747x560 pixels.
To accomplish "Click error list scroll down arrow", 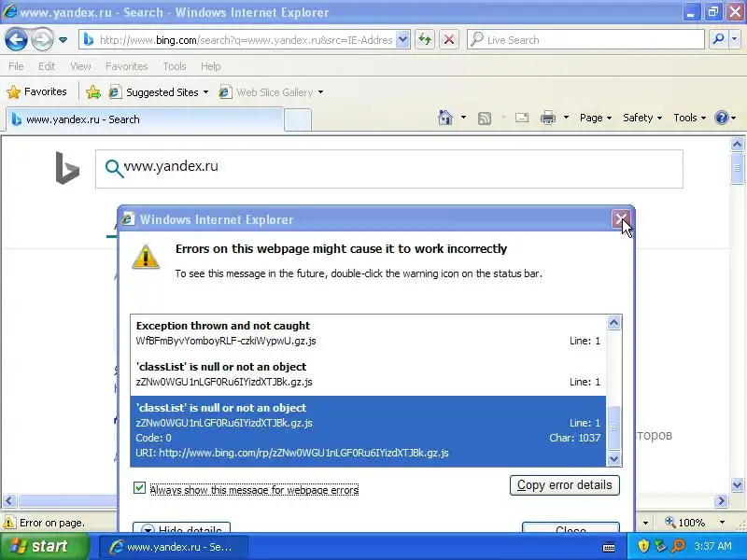I will [613, 458].
